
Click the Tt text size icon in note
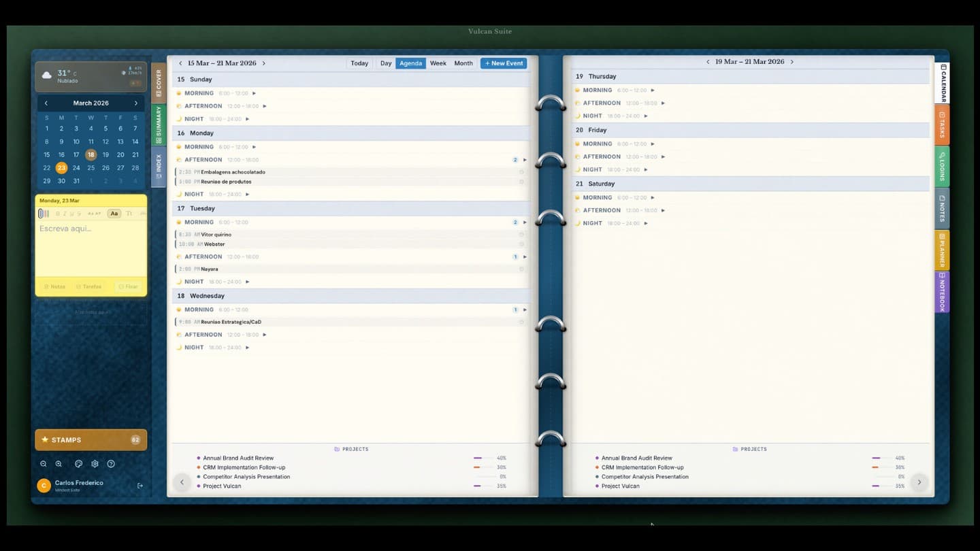129,214
